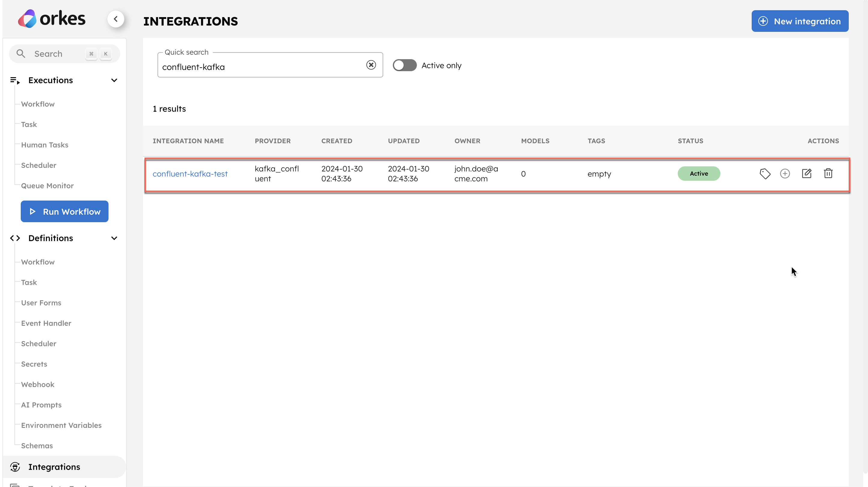The height and width of the screenshot is (487, 868).
Task: Open Webhook definitions
Action: tap(38, 384)
